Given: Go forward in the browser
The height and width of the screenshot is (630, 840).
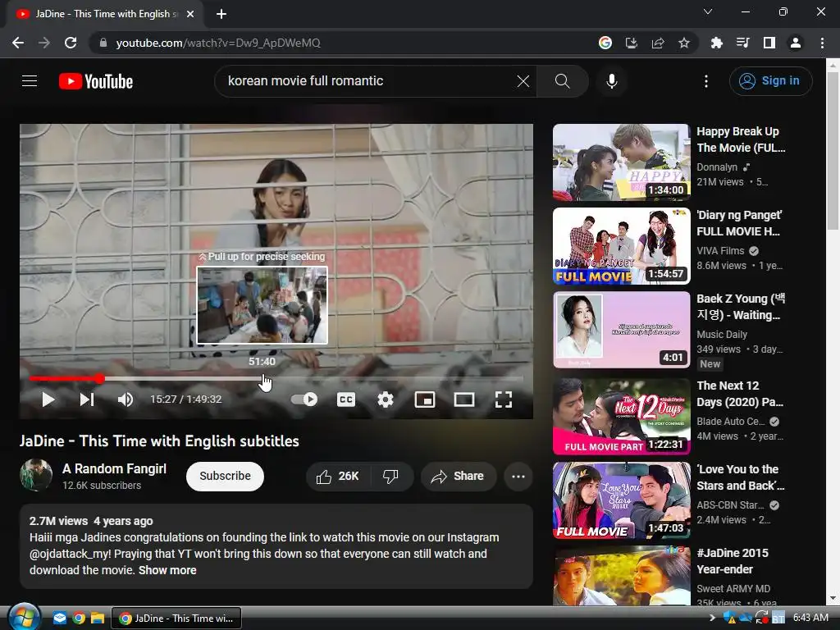Looking at the screenshot, I should 44,43.
